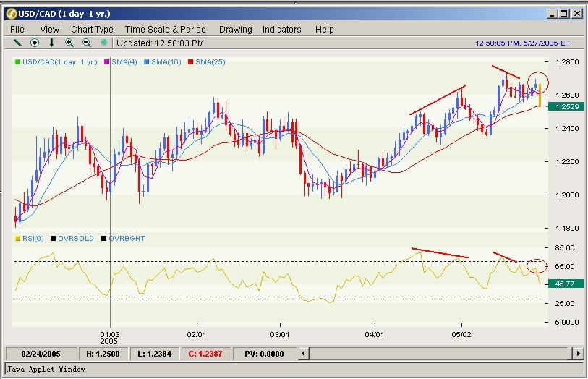This screenshot has height=379, width=588.
Task: Click the 85.00 RSI axis label
Action: point(565,248)
